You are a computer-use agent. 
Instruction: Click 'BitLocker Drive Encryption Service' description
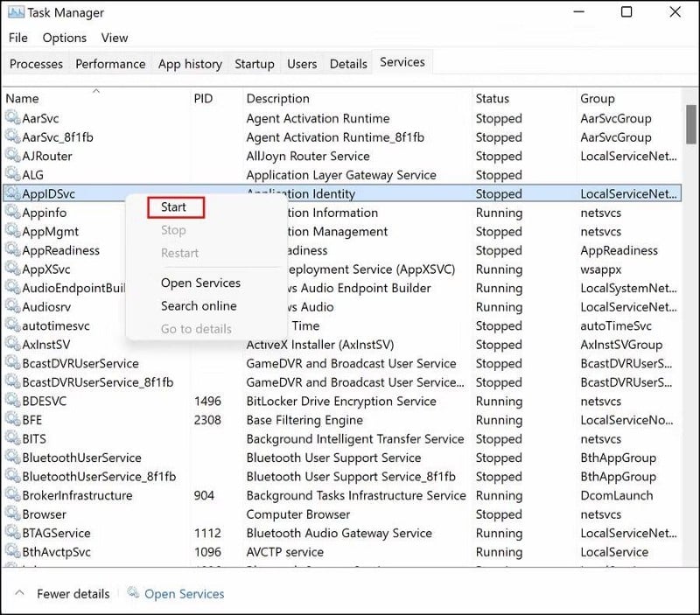341,402
